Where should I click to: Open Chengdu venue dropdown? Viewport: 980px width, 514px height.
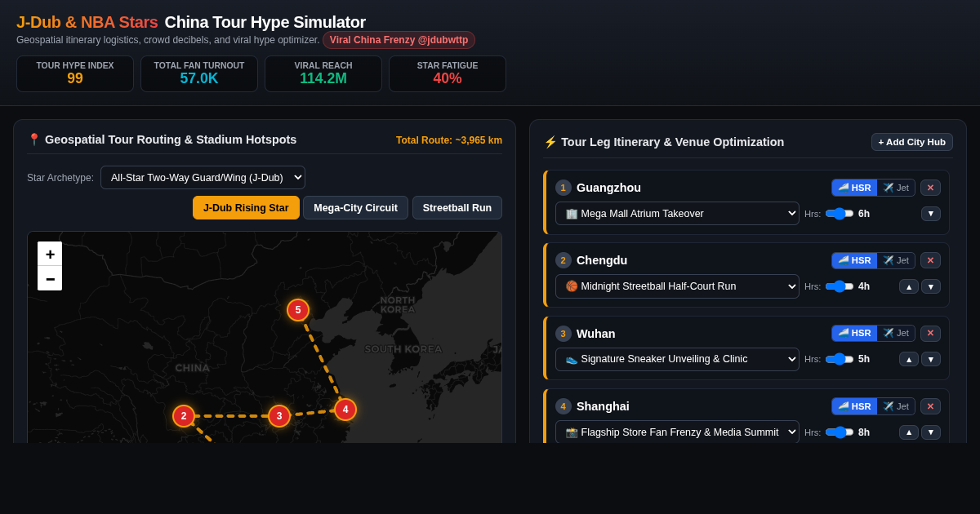tap(677, 286)
